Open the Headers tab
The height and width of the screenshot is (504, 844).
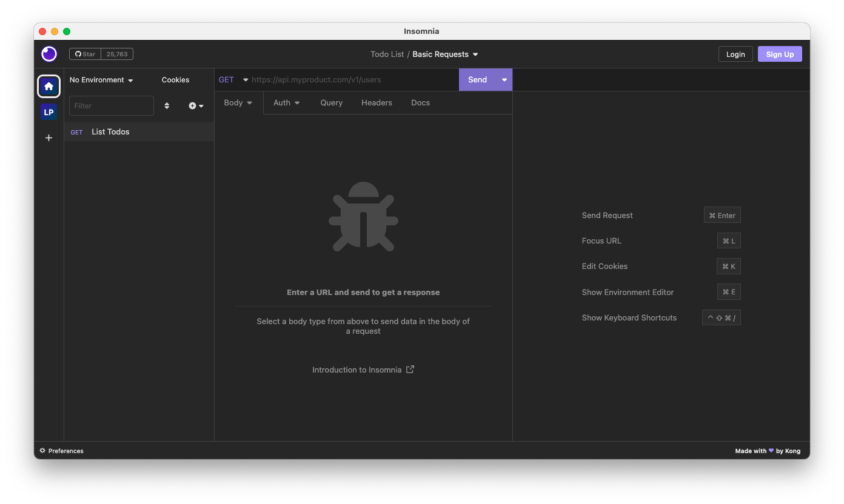[377, 102]
